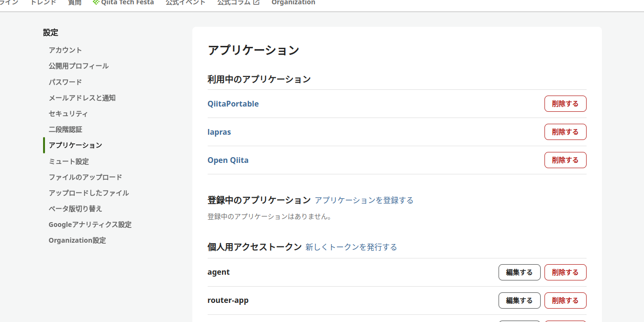The height and width of the screenshot is (322, 644).
Task: Open the Organization navigation link
Action: pos(293,2)
